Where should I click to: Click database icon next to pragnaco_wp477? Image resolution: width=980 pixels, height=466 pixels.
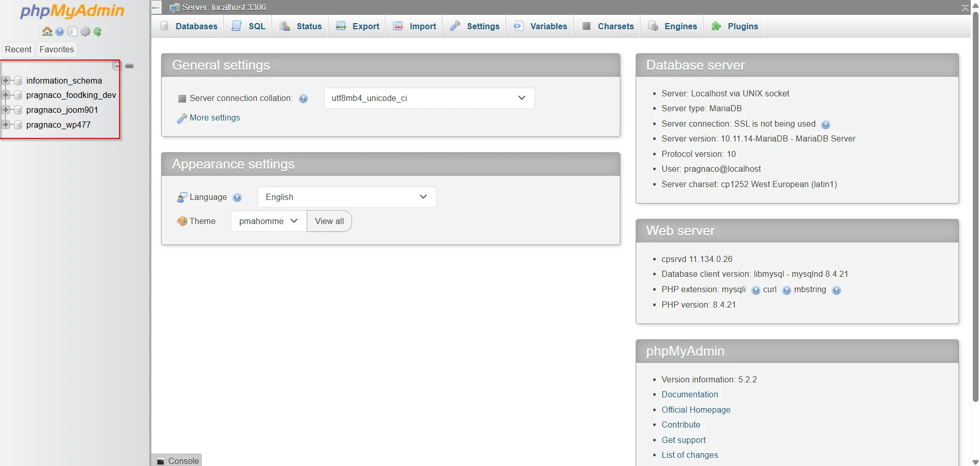[18, 125]
